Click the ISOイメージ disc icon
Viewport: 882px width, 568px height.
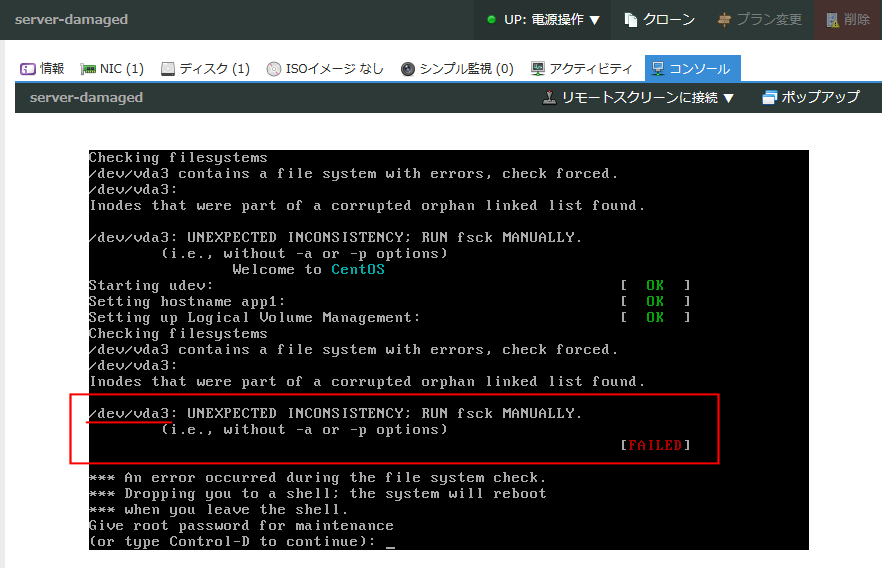(x=274, y=69)
